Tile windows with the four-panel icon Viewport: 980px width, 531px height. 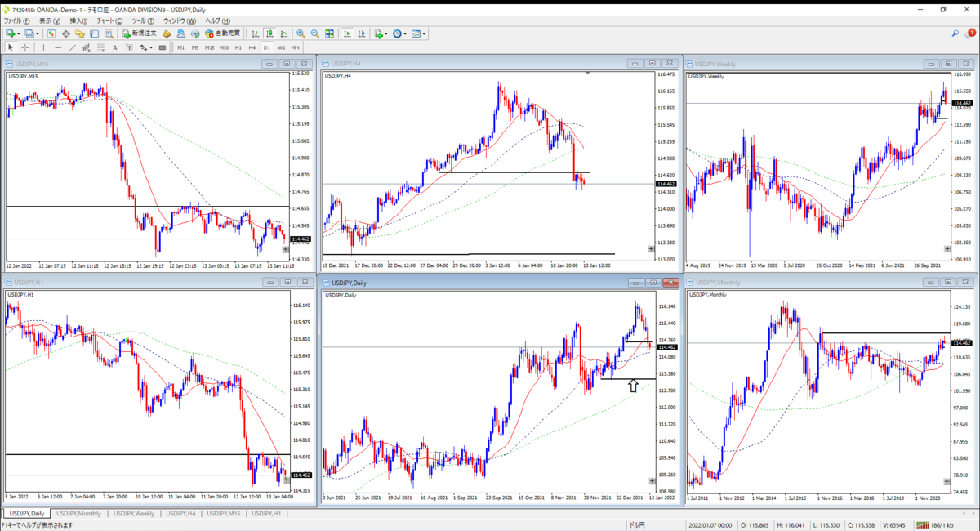(329, 33)
